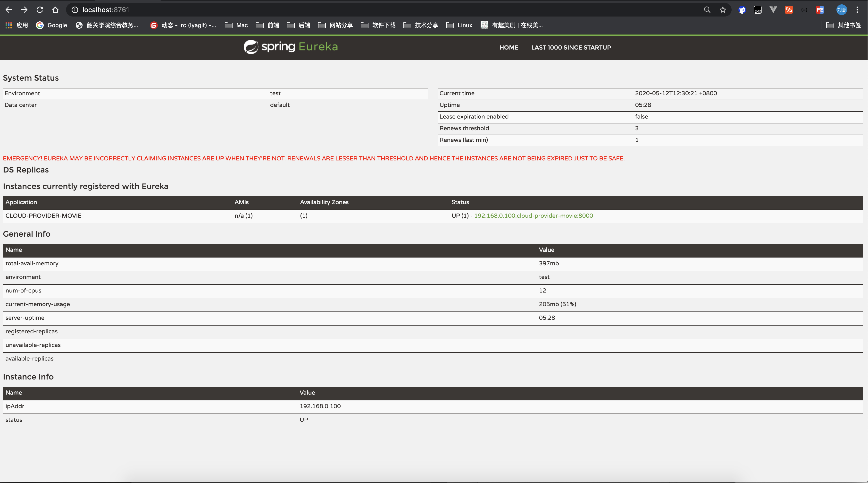
Task: Open the orange translate extension icon
Action: (x=789, y=10)
